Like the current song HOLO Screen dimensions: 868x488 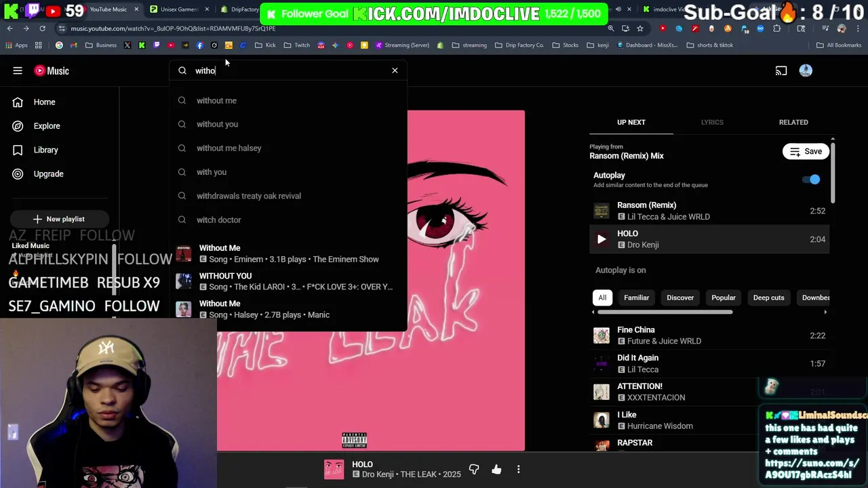tap(496, 469)
